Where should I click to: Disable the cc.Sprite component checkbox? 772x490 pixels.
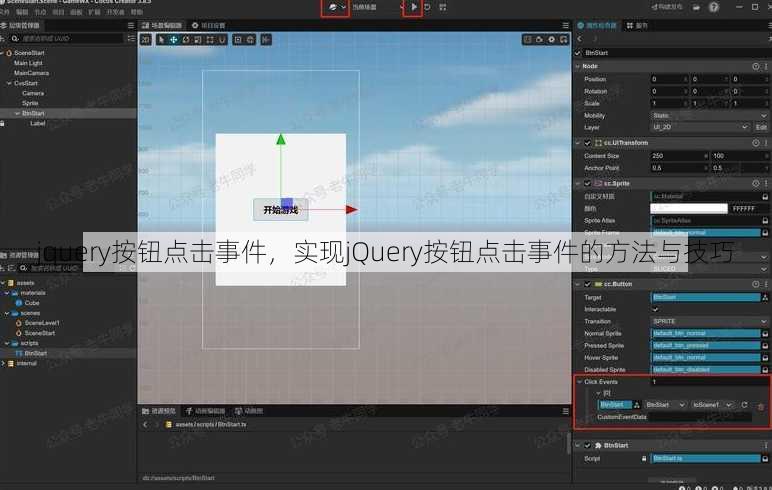[x=587, y=183]
